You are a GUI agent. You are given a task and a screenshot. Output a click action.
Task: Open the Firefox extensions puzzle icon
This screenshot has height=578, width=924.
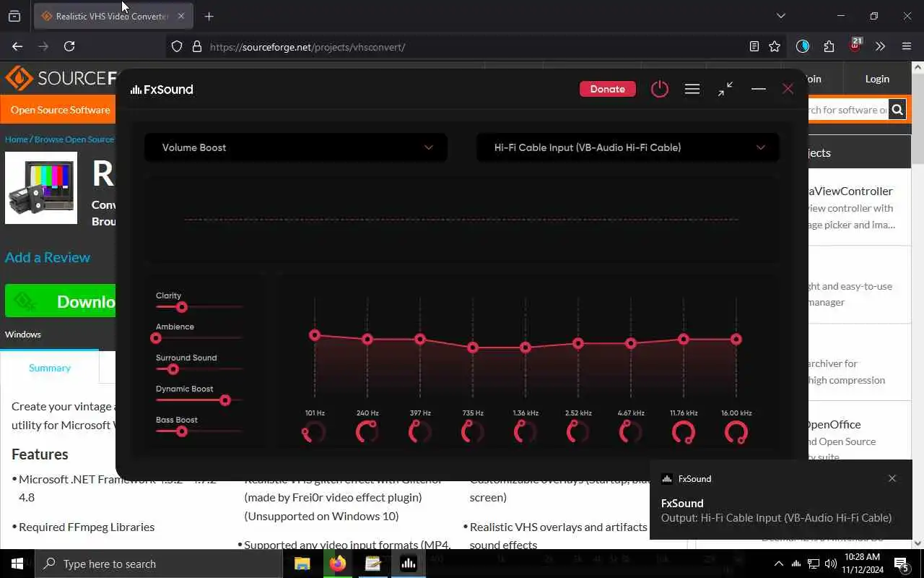coord(829,46)
